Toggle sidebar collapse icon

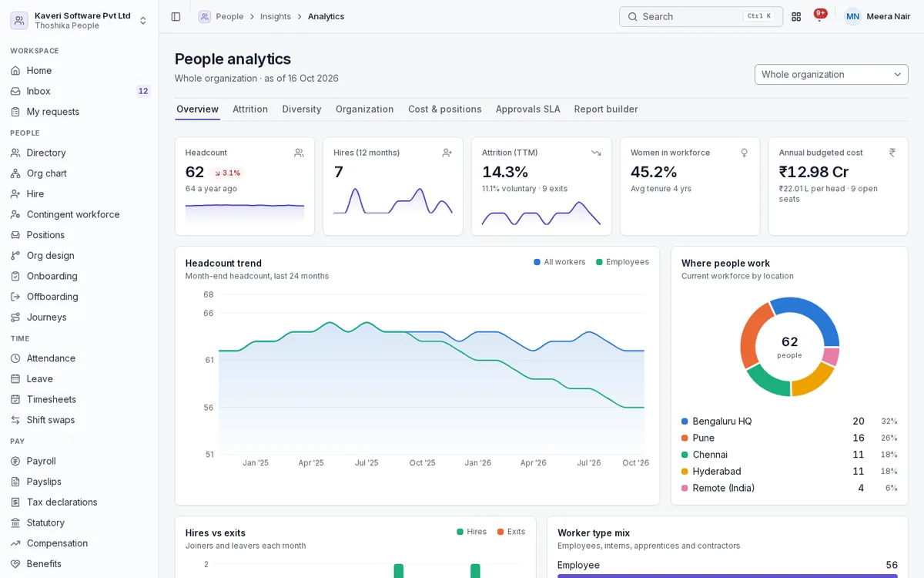point(176,16)
